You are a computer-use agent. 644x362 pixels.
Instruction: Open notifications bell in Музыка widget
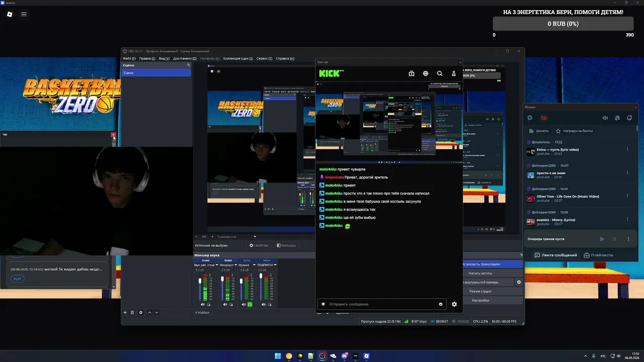pos(629,118)
